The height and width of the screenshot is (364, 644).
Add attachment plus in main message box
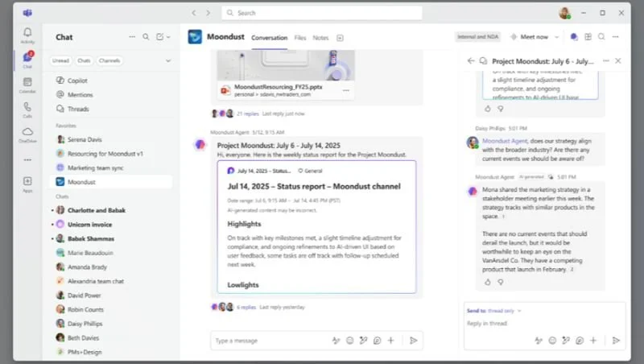pyautogui.click(x=391, y=341)
